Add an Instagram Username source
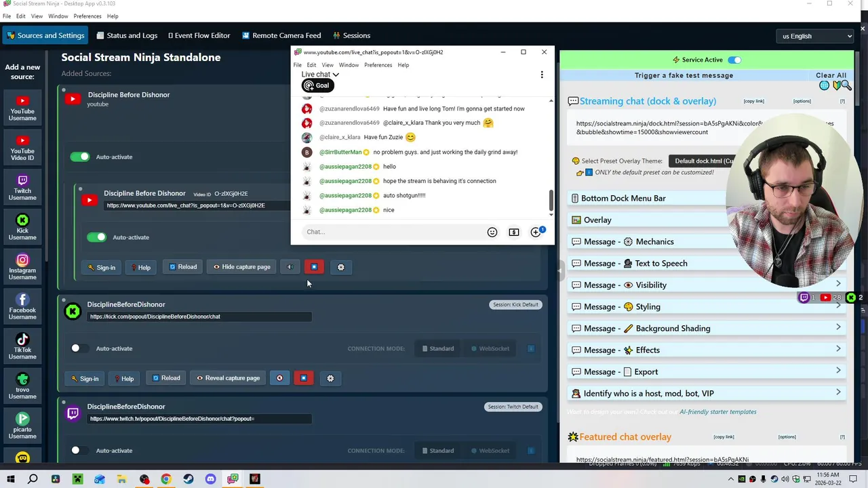The image size is (868, 488). 22,268
